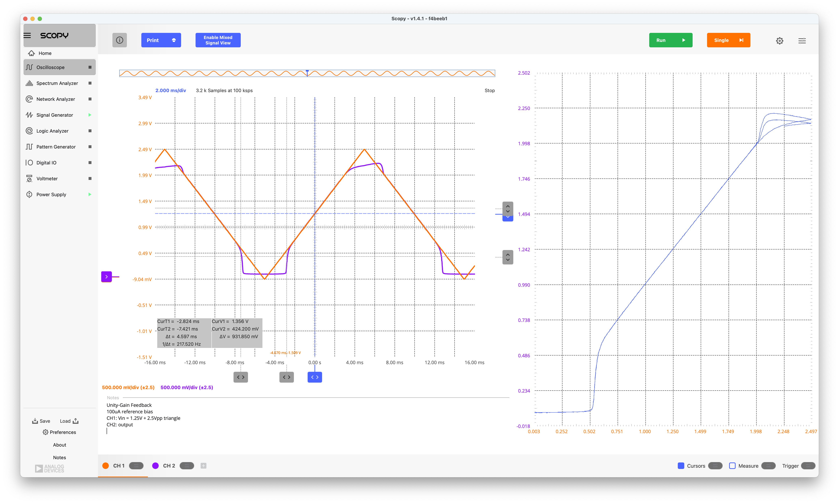Toggle Voltmeter run/stop square
The width and height of the screenshot is (839, 504).
[90, 179]
